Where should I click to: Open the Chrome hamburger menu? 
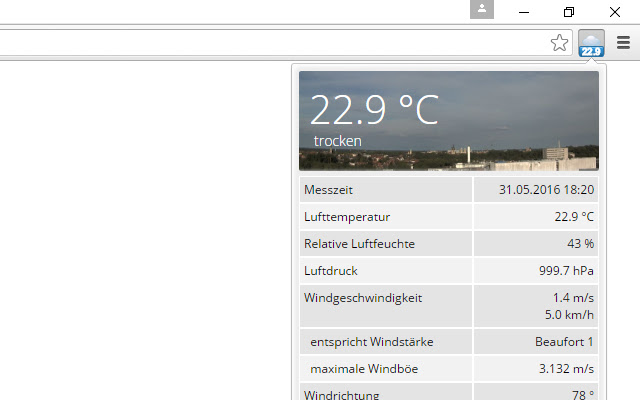pyautogui.click(x=623, y=42)
